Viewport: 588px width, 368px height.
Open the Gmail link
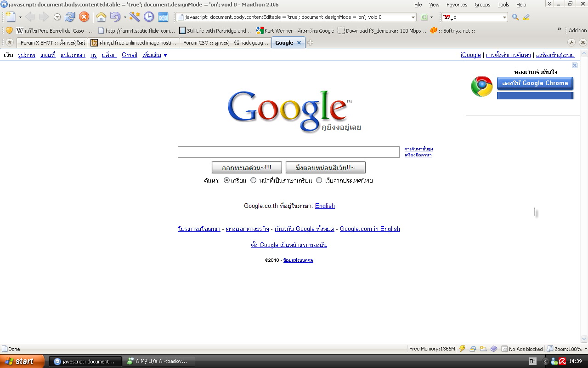[130, 55]
